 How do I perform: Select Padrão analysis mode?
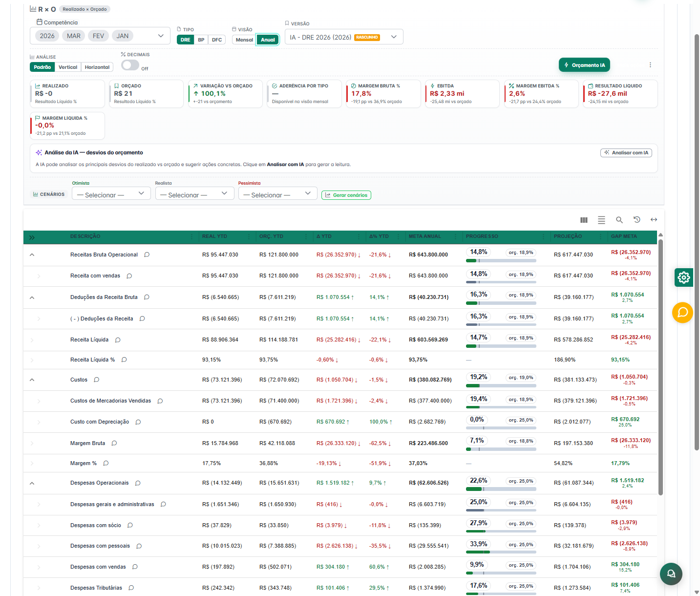tap(42, 67)
